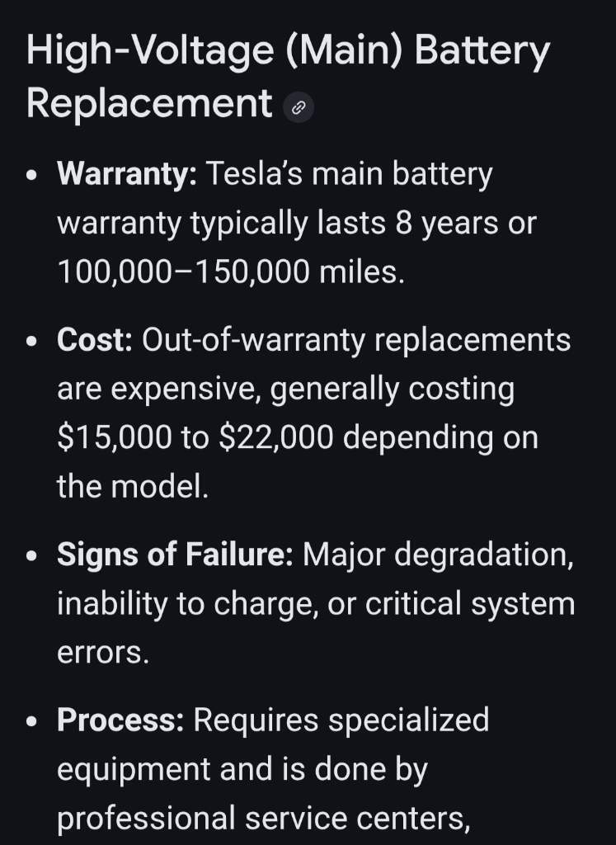Click the $22,000 price figure
The height and width of the screenshot is (845, 616).
pyautogui.click(x=276, y=437)
